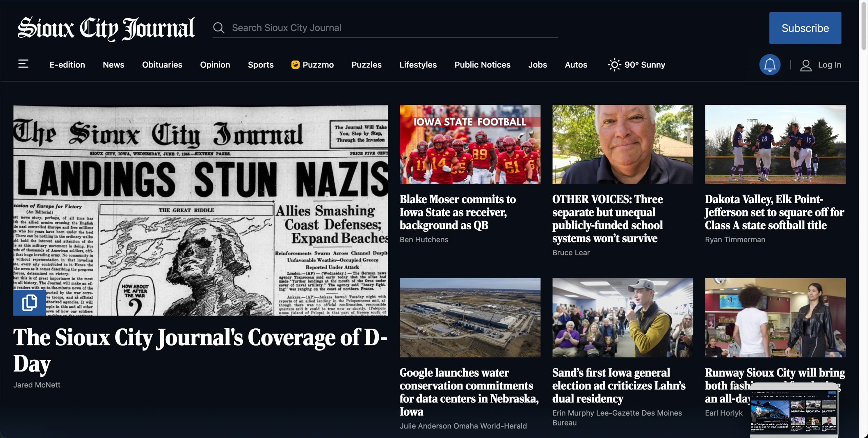868x438 pixels.
Task: Open the notifications bell
Action: 770,64
